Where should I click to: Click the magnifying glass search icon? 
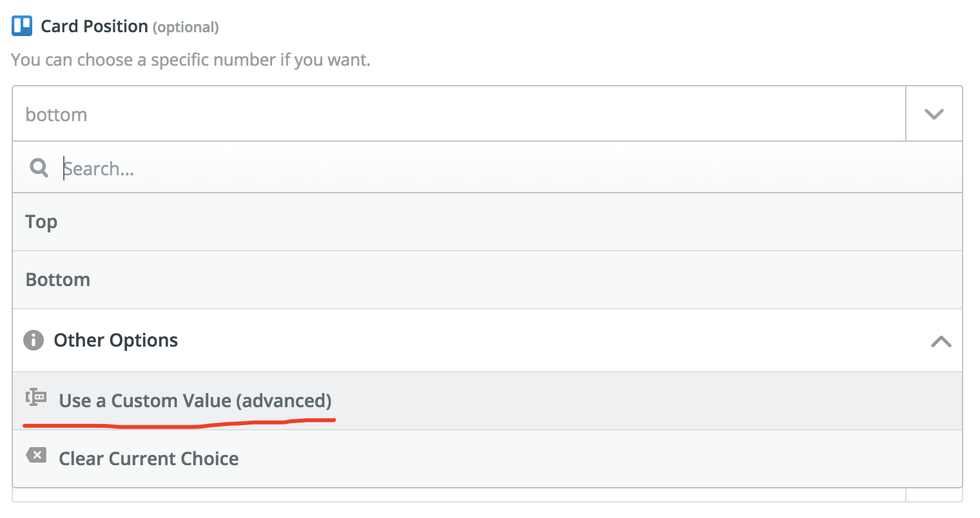39,168
